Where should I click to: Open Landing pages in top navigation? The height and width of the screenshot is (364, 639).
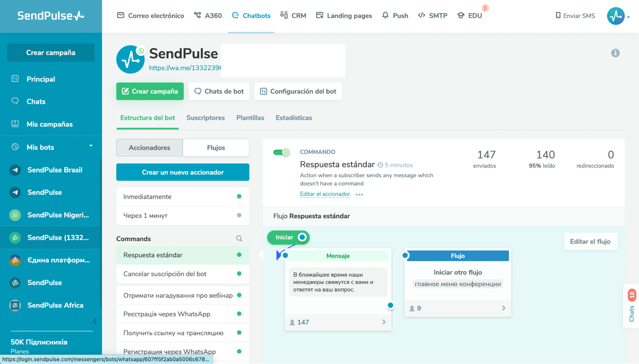tap(344, 16)
